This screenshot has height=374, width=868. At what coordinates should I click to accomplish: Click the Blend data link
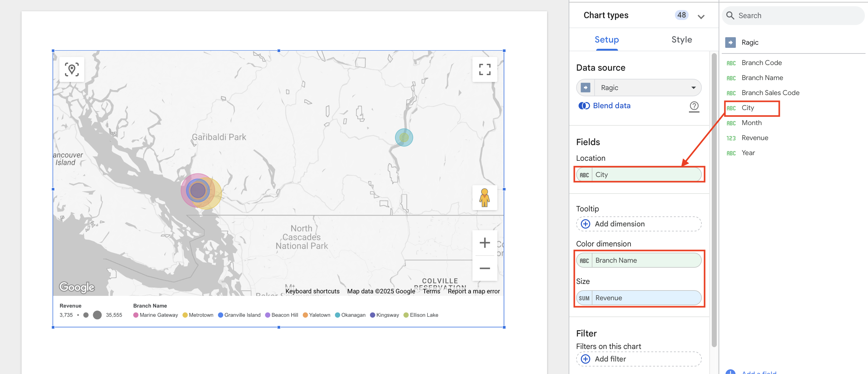click(x=611, y=106)
